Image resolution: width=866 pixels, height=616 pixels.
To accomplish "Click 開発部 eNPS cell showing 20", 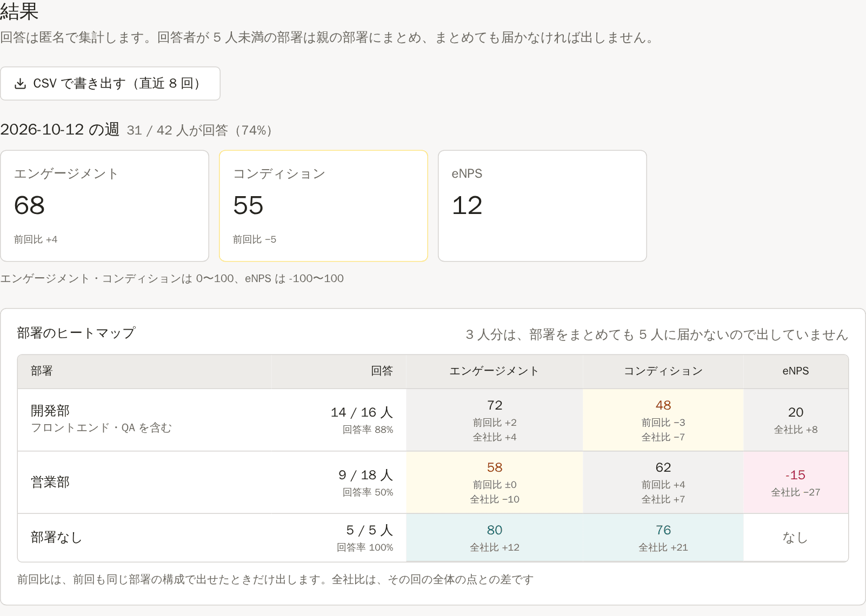I will tap(796, 420).
